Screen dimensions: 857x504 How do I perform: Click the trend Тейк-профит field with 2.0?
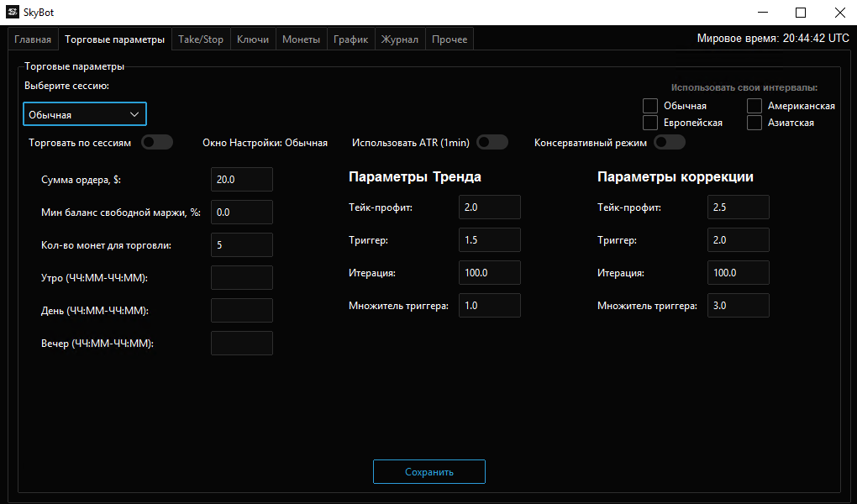pos(490,207)
